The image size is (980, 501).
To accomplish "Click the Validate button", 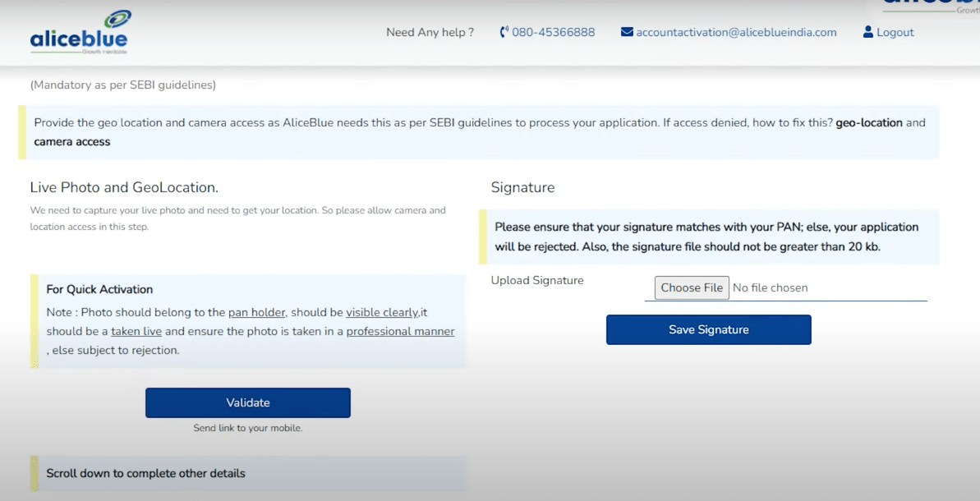I will point(248,403).
